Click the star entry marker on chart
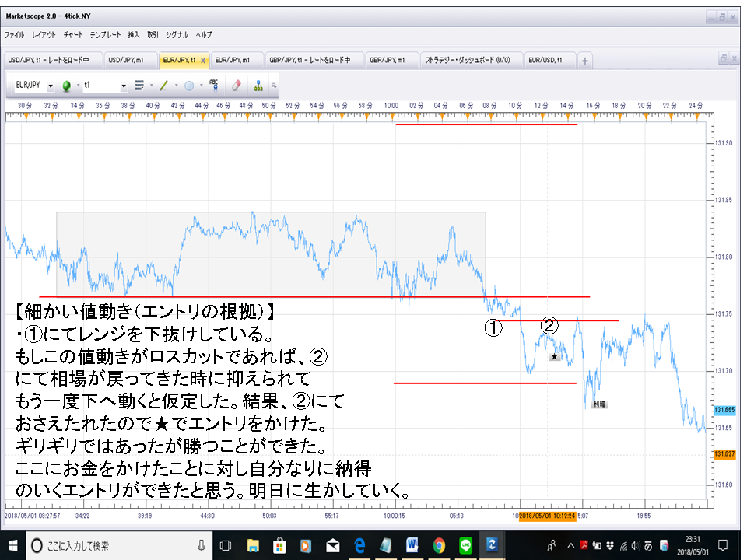 554,357
